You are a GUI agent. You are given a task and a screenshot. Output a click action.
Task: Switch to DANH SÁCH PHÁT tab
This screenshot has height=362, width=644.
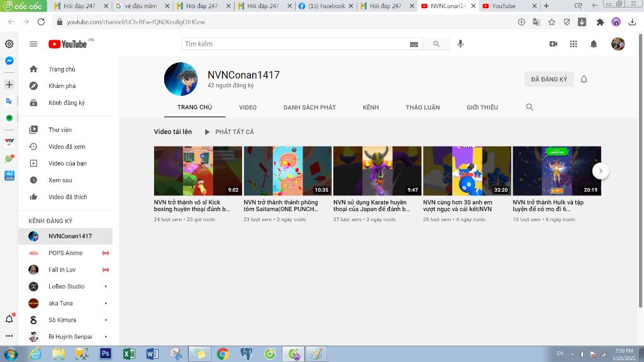(x=309, y=107)
